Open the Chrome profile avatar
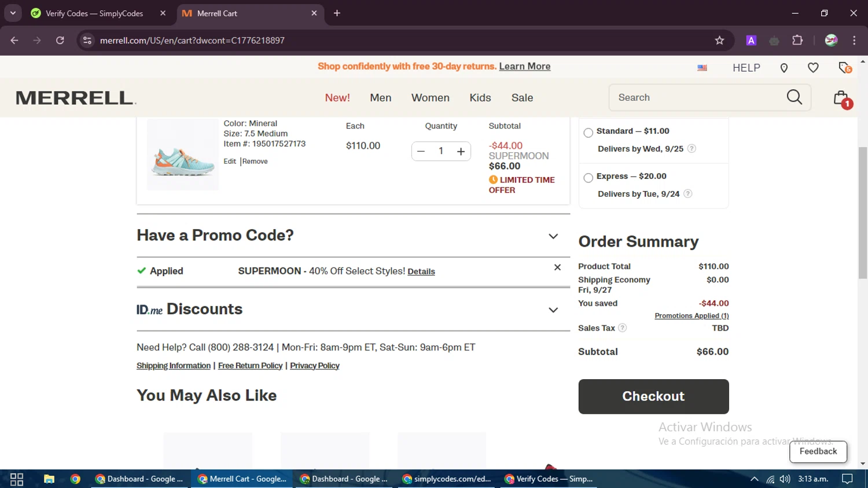 click(x=832, y=41)
